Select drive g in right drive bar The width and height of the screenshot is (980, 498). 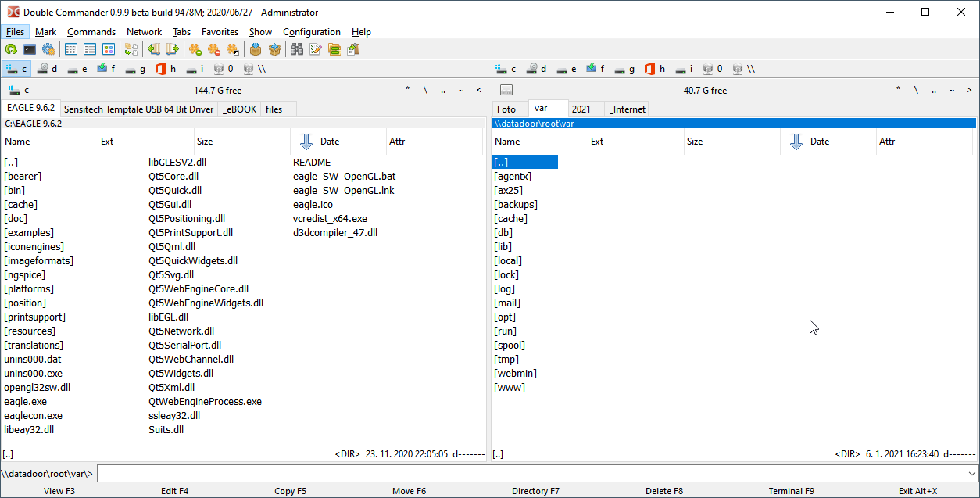[624, 69]
